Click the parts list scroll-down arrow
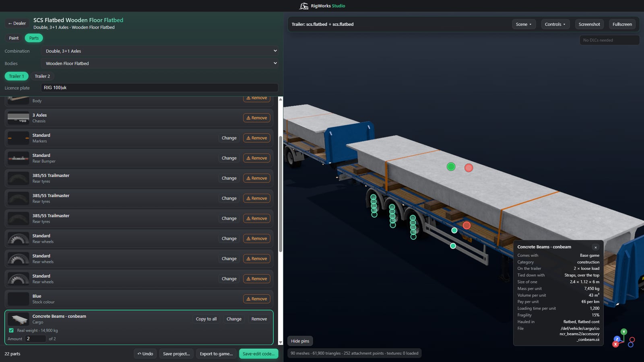This screenshot has width=644, height=362. pos(281,342)
